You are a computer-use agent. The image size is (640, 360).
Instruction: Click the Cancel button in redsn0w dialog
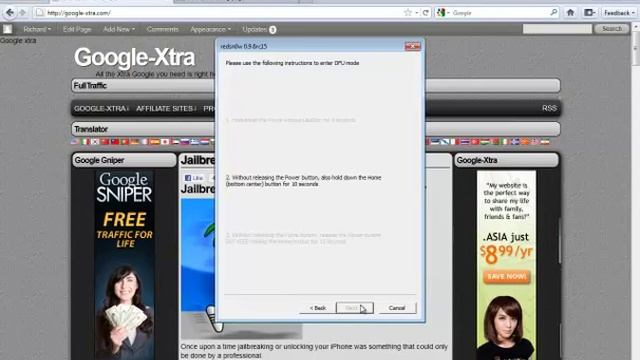click(x=397, y=308)
